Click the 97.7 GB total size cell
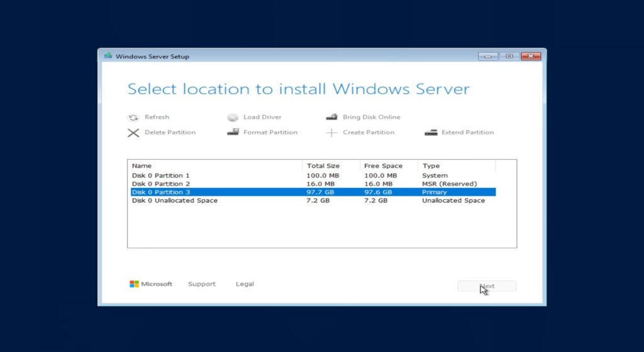Viewport: 644px width, 352px height. coord(320,192)
